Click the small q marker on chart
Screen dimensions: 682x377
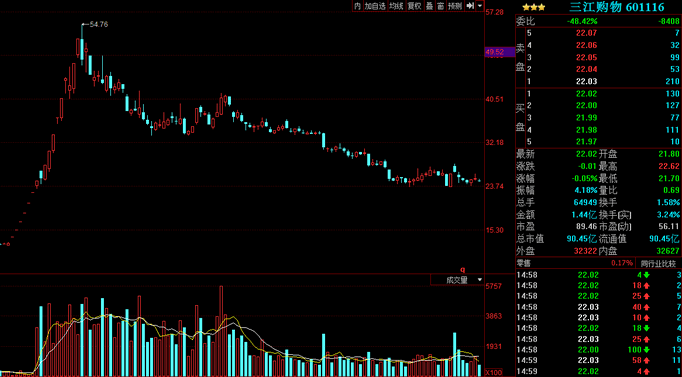point(463,270)
